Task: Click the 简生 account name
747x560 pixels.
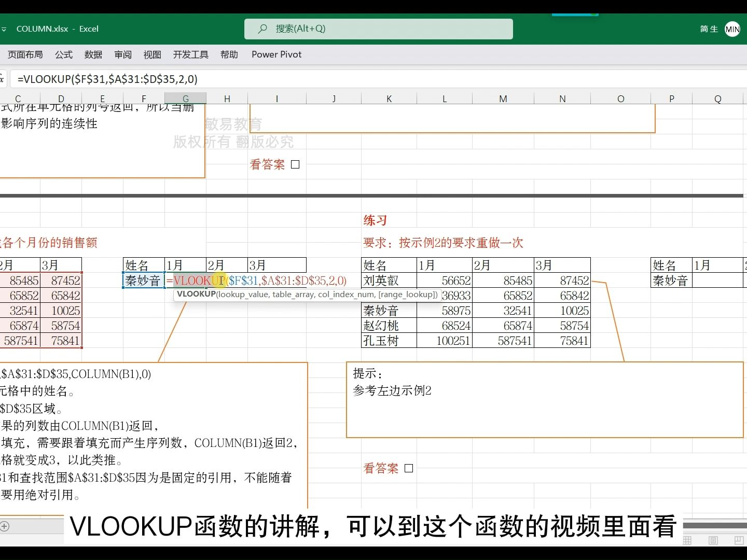Action: 709,29
